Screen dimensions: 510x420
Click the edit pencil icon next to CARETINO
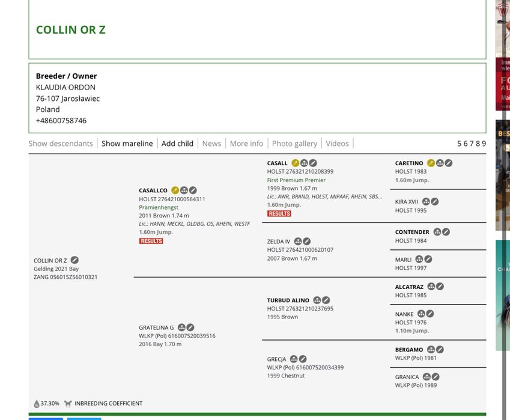[449, 163]
